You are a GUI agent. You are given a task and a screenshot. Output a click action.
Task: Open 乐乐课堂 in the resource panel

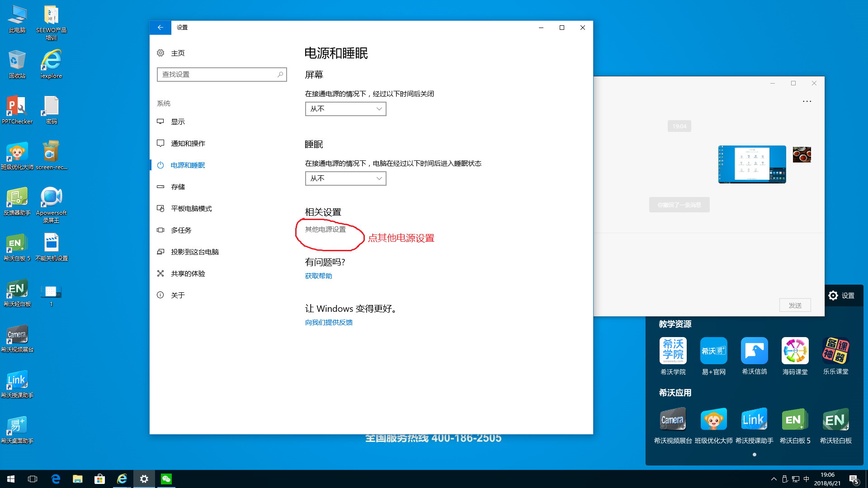pos(836,356)
